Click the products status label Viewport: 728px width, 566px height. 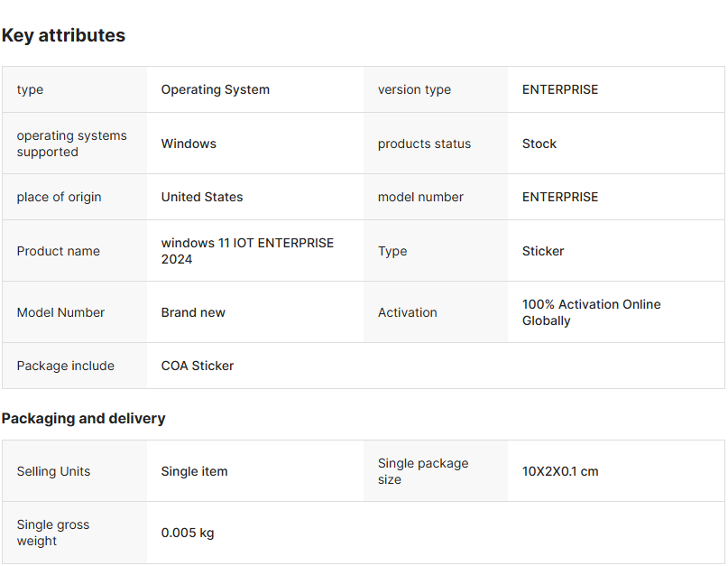click(424, 144)
